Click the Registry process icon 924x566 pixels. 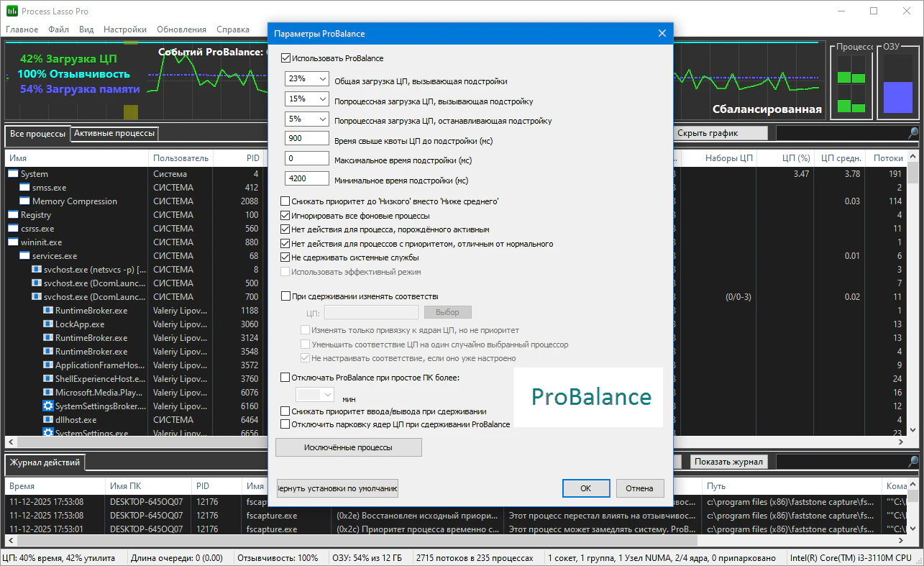[x=14, y=215]
